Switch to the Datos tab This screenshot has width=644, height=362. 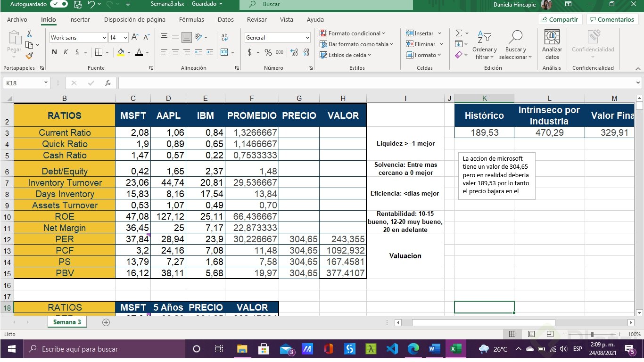tap(226, 20)
